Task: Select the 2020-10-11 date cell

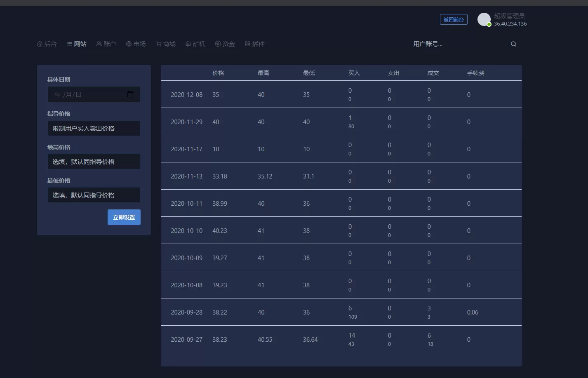Action: pos(187,204)
